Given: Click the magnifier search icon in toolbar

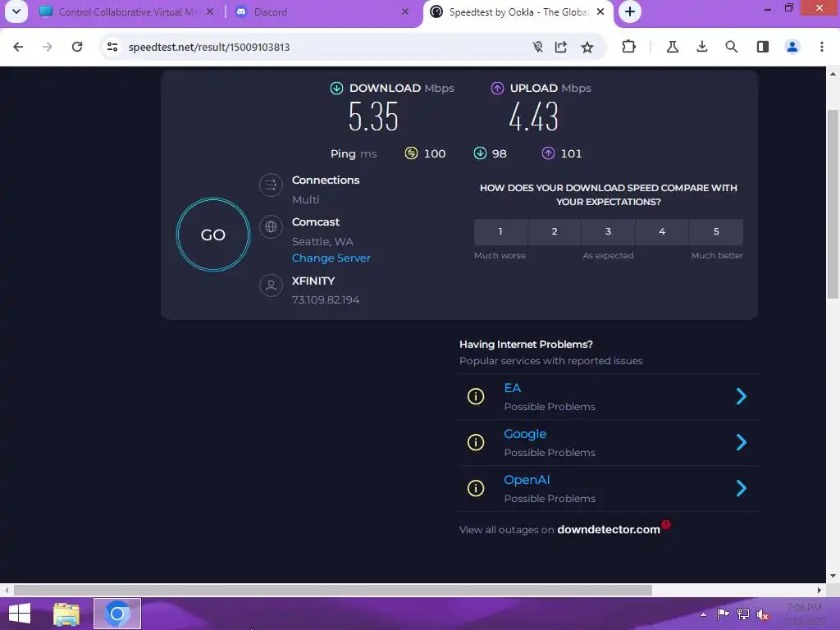Looking at the screenshot, I should click(x=731, y=47).
